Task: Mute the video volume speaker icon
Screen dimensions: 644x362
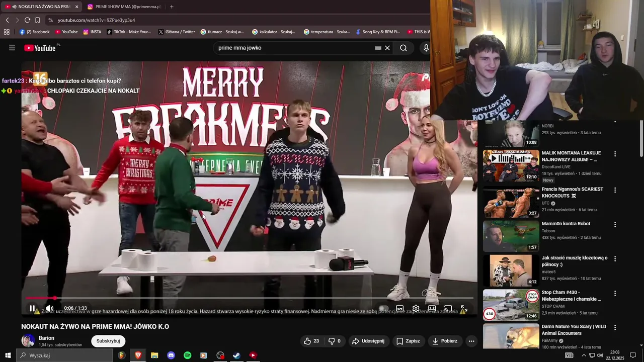Action: tap(49, 308)
